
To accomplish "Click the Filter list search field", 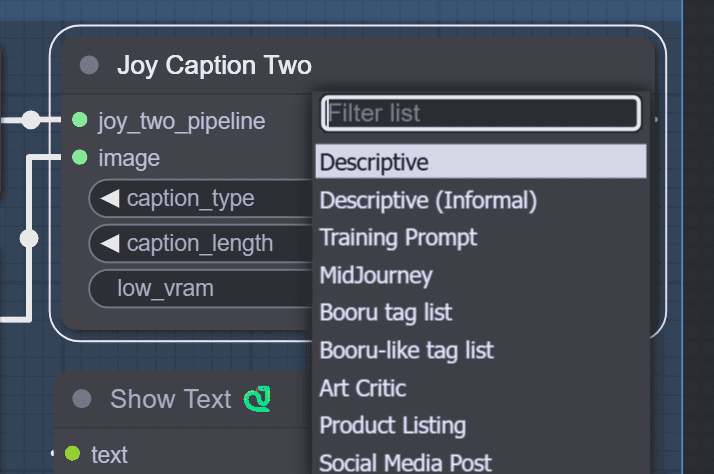I will [481, 113].
